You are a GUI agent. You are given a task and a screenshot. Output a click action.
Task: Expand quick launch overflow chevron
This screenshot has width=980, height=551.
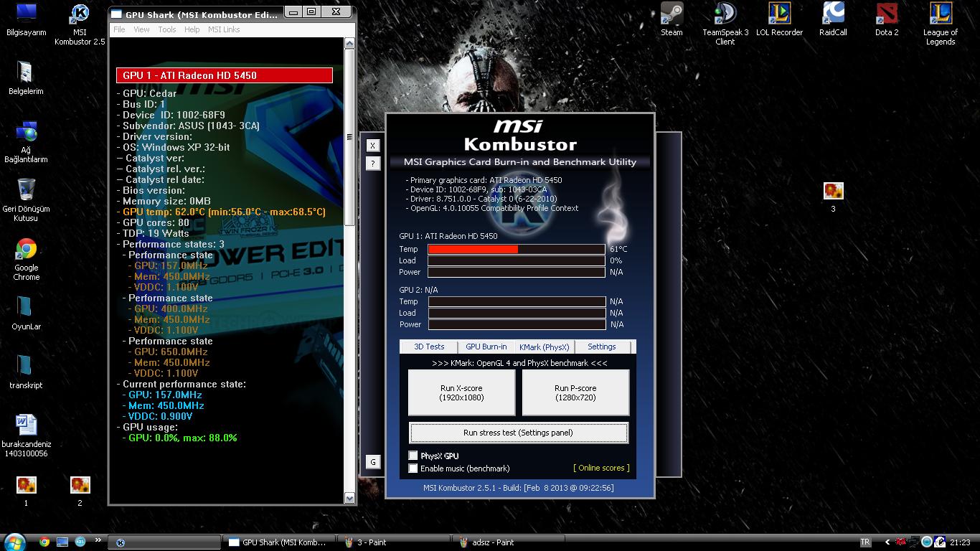(99, 541)
